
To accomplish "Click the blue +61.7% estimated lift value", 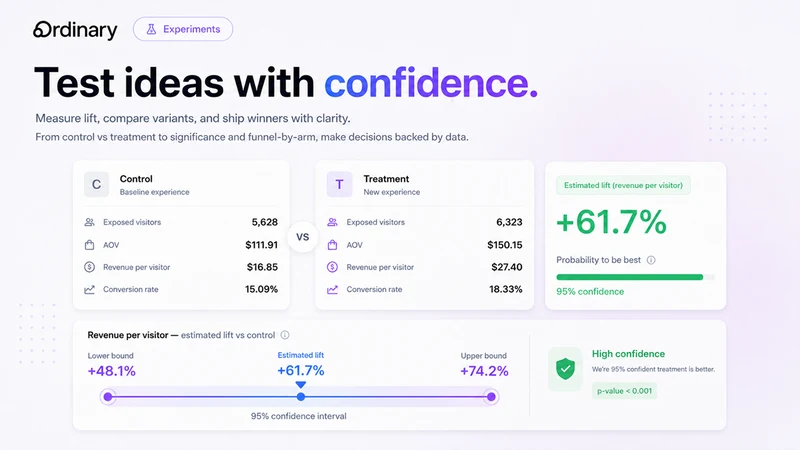I will (301, 370).
